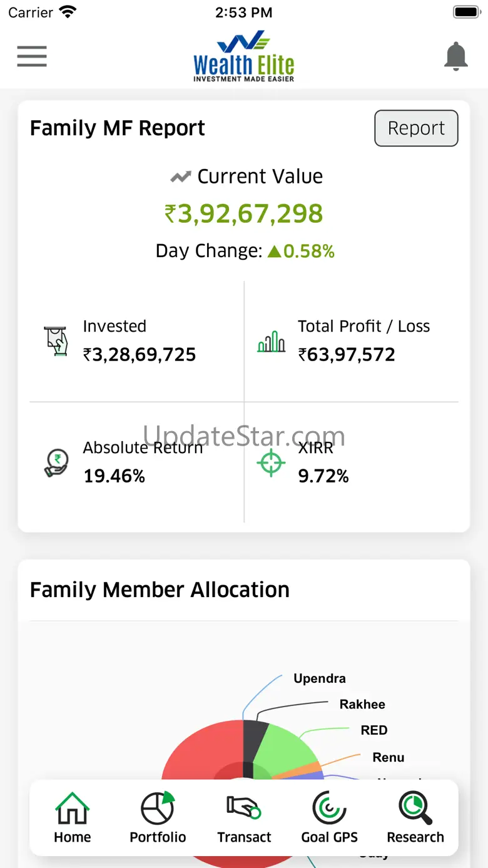Image resolution: width=488 pixels, height=868 pixels.
Task: Tap the current value amount ₹3,92,67,298
Action: [244, 213]
